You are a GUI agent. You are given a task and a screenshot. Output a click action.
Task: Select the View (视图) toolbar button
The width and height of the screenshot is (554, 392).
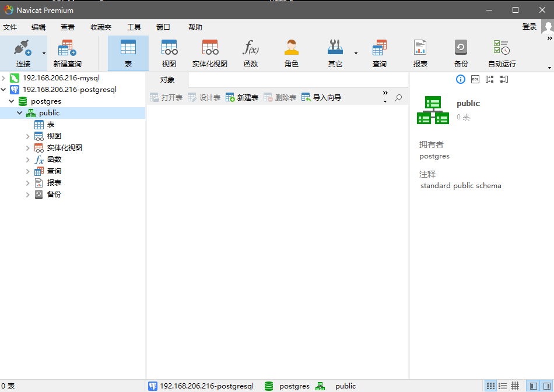coord(169,53)
